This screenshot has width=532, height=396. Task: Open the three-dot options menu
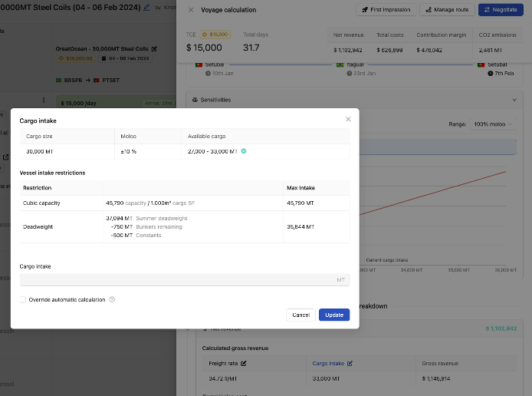tap(43, 101)
